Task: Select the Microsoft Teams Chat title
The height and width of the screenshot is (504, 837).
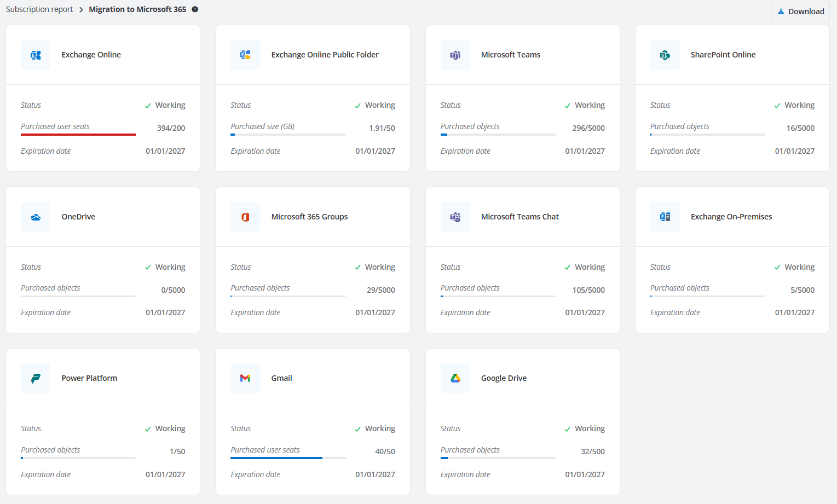Action: tap(520, 217)
